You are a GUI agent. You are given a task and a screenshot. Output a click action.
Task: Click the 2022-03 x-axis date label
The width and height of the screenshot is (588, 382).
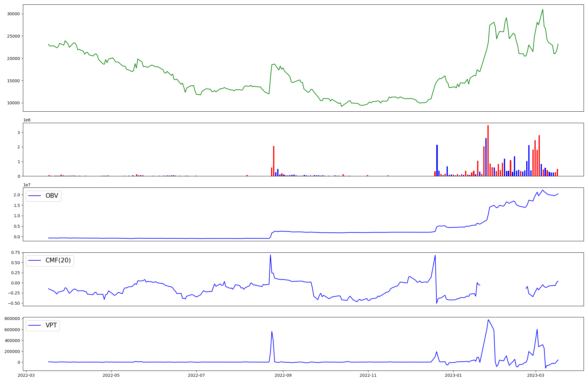(26, 375)
